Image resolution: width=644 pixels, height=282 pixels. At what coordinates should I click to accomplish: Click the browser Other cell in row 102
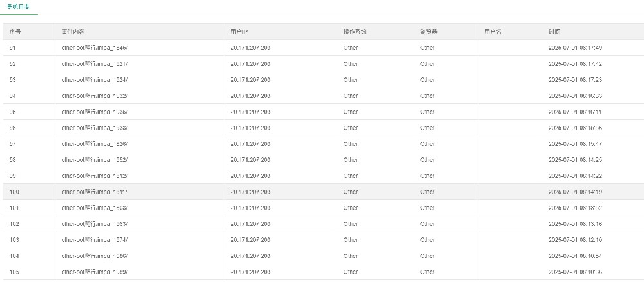pos(427,224)
